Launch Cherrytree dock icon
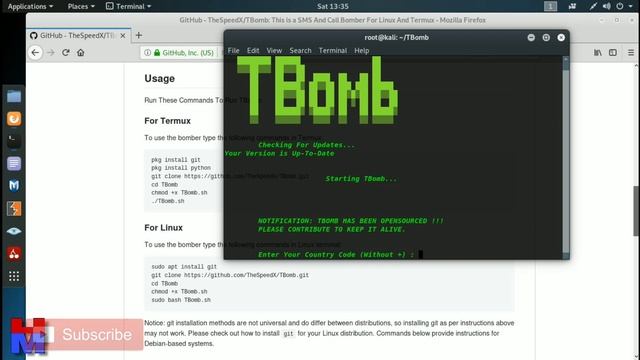The height and width of the screenshot is (360, 640). pos(14,253)
